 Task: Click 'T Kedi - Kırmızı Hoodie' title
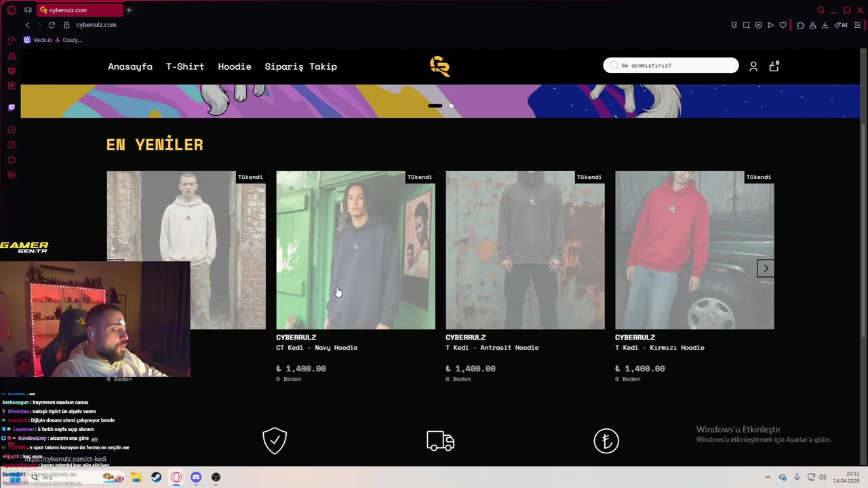(x=660, y=348)
